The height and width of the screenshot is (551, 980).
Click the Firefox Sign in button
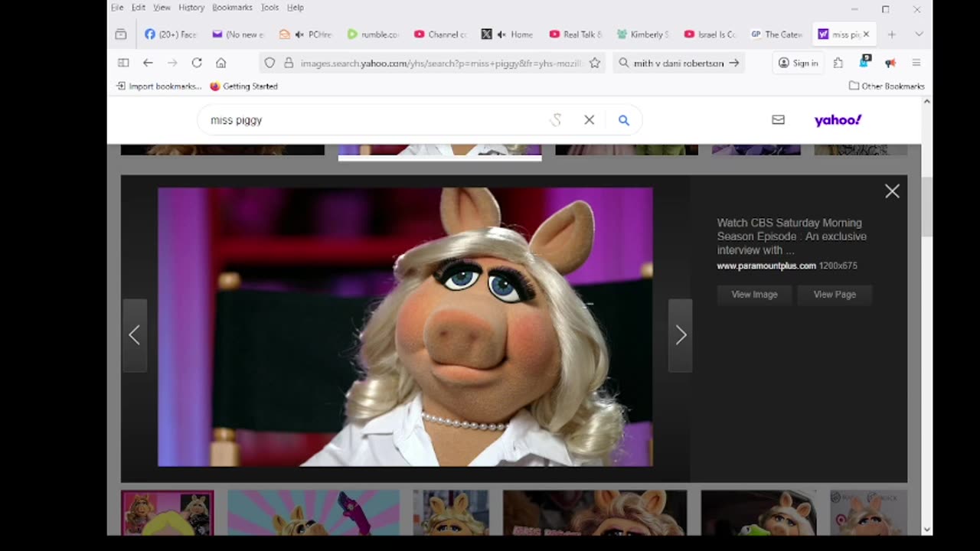797,63
